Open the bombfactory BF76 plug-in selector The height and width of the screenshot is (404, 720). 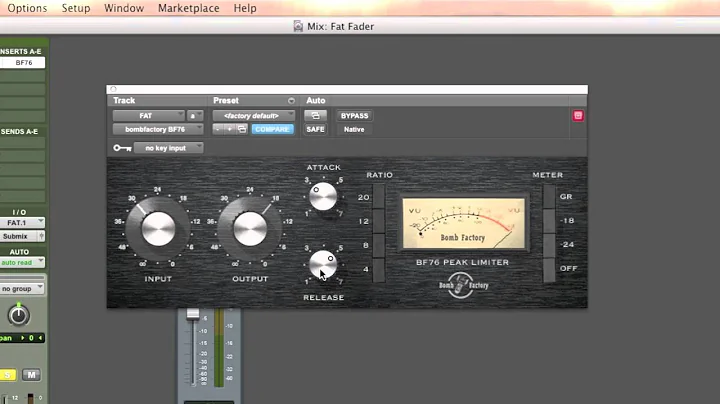158,129
